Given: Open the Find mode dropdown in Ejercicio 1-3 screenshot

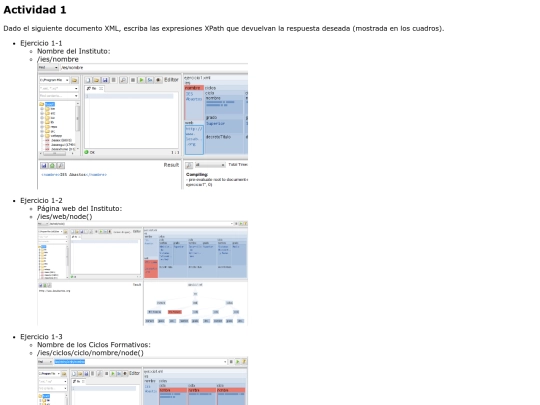Looking at the screenshot, I should coord(45,362).
